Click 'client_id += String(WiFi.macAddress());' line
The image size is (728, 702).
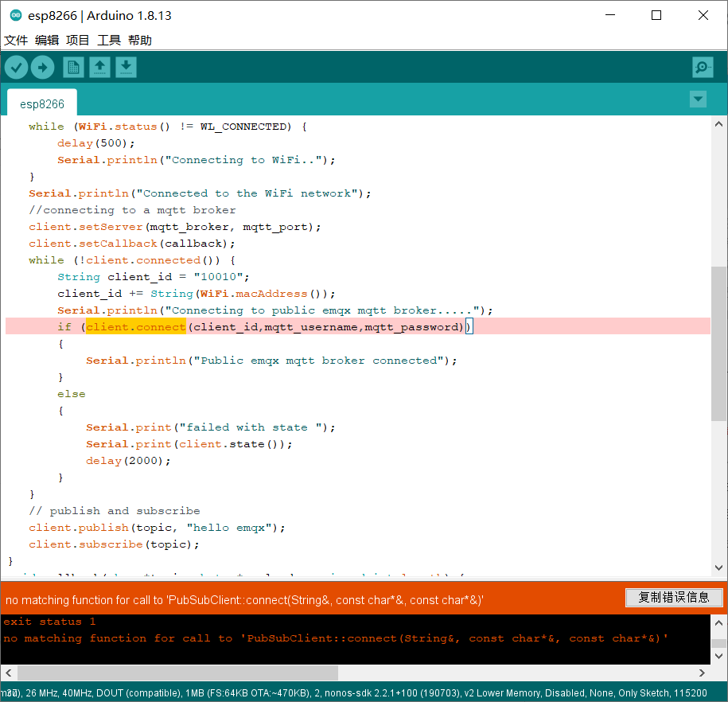[196, 294]
